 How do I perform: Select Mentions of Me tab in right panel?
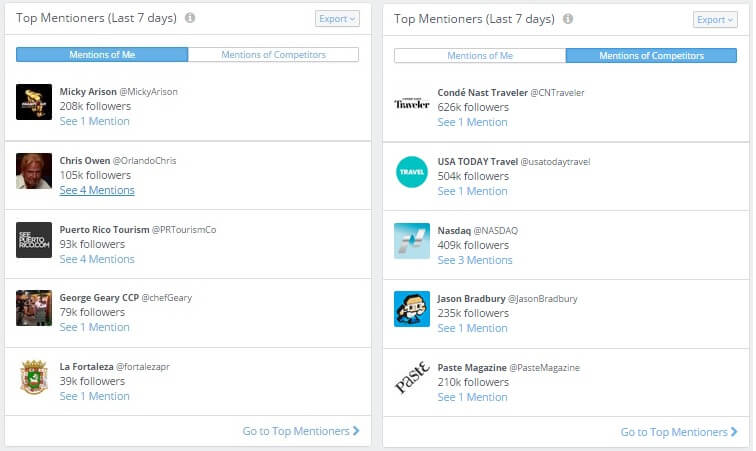[x=480, y=55]
